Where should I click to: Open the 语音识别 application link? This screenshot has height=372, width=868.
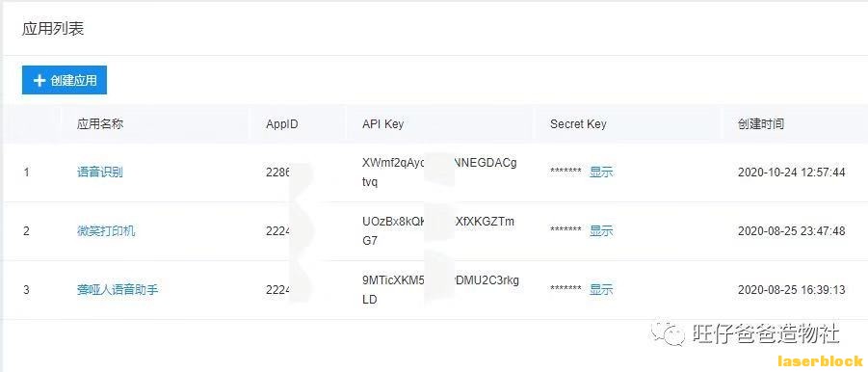point(99,173)
